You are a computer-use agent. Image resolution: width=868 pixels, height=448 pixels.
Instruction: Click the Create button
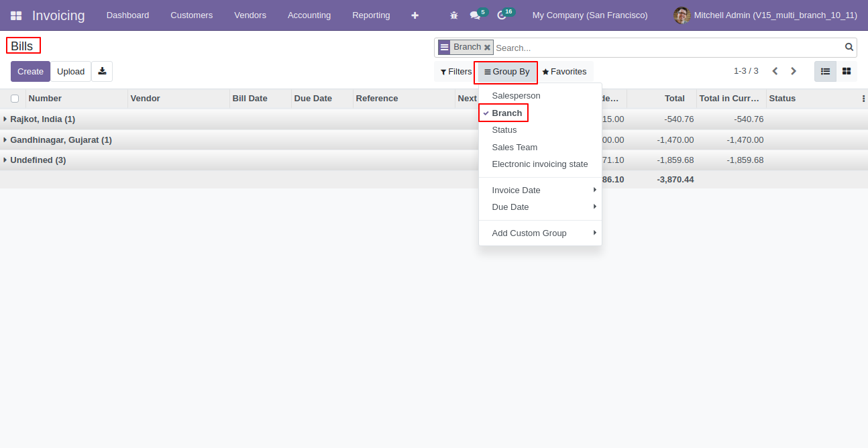point(30,71)
